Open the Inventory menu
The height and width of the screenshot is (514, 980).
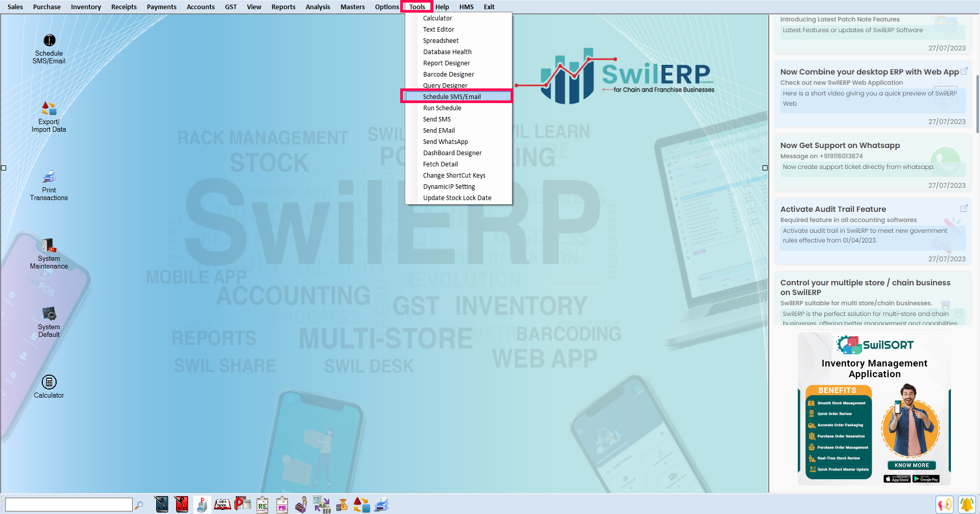(86, 7)
